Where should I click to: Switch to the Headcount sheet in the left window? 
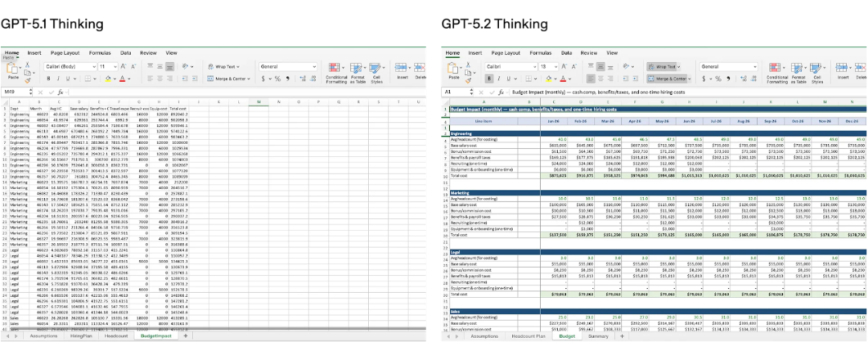click(x=117, y=336)
